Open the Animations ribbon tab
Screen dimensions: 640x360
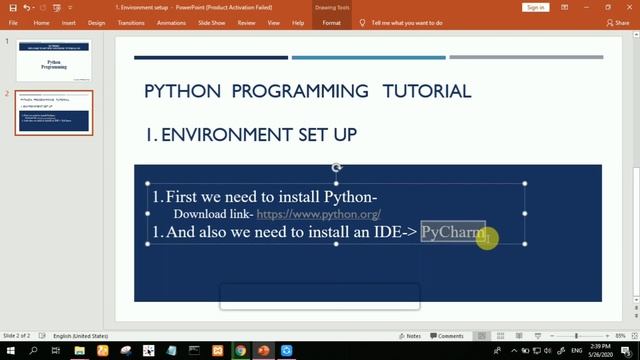171,23
